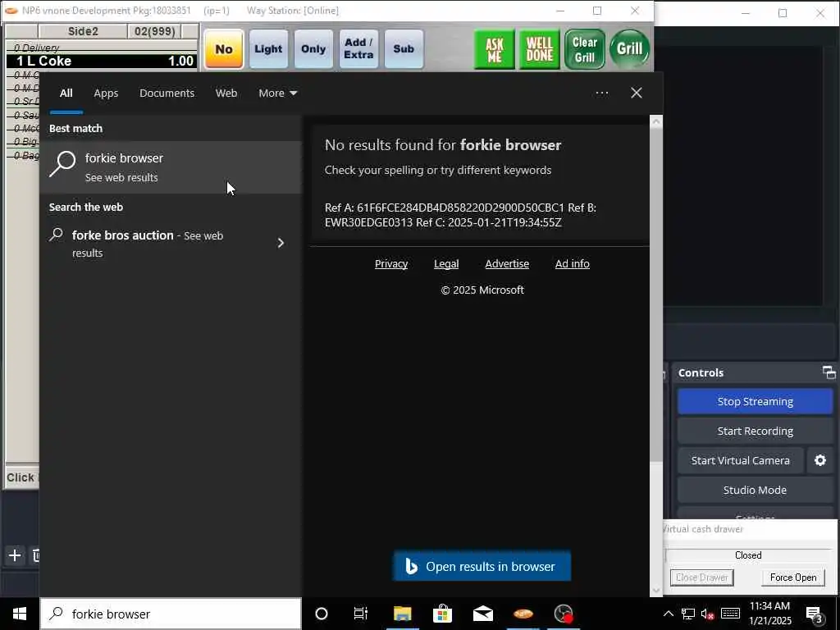The height and width of the screenshot is (630, 840).
Task: Click Stop Streaming in OBS Controls
Action: click(x=755, y=402)
